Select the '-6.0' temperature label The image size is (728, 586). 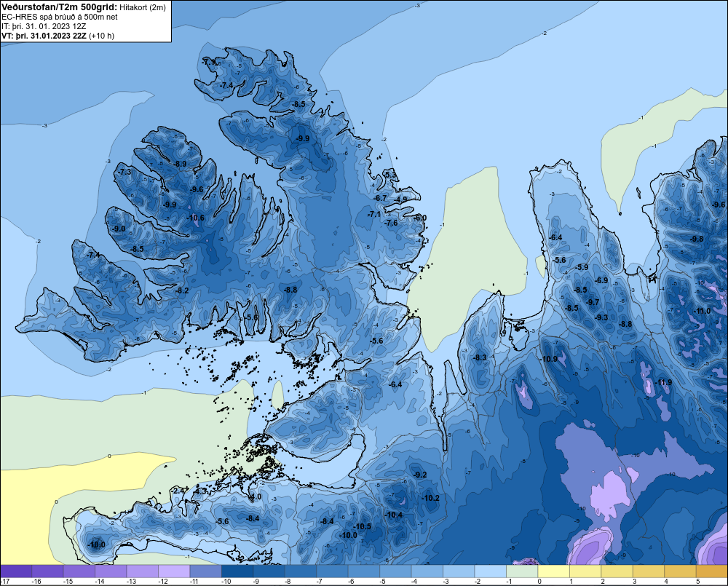(x=420, y=218)
